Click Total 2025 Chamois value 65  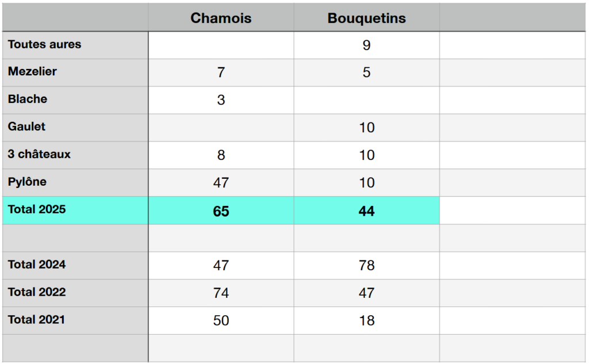[x=221, y=211]
